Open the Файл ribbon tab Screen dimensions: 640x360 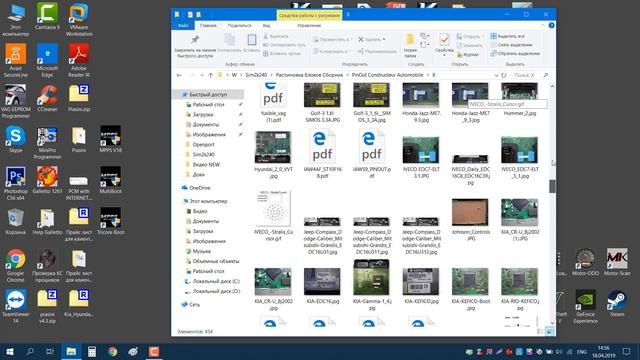click(183, 26)
